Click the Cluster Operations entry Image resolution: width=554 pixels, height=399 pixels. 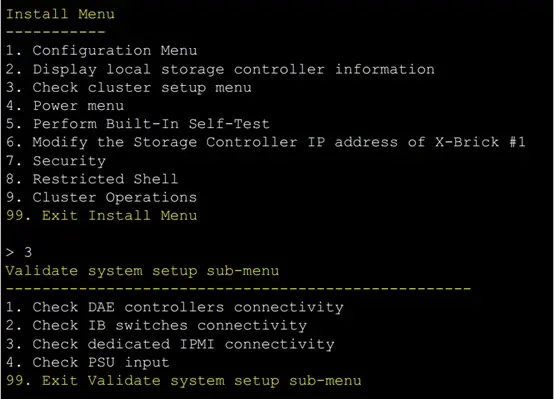tap(101, 197)
